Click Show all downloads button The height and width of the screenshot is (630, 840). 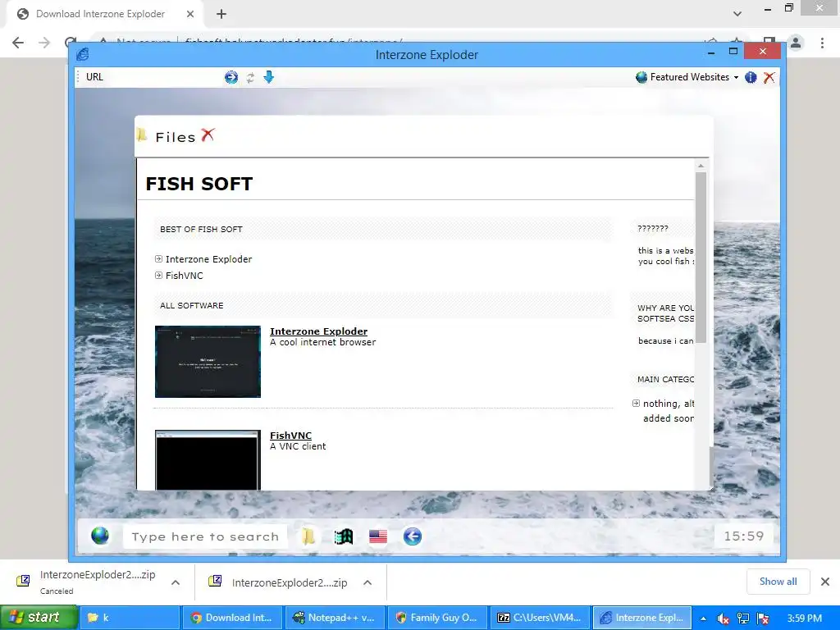778,582
